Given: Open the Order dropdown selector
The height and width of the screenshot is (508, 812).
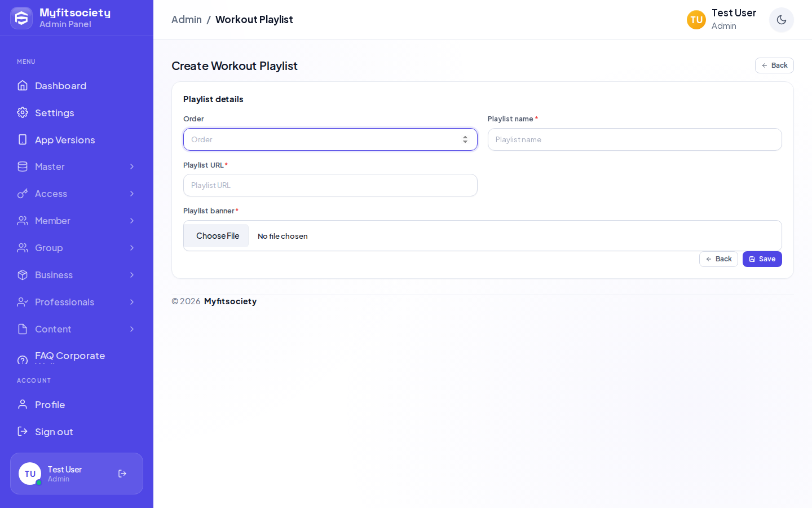Looking at the screenshot, I should tap(330, 139).
